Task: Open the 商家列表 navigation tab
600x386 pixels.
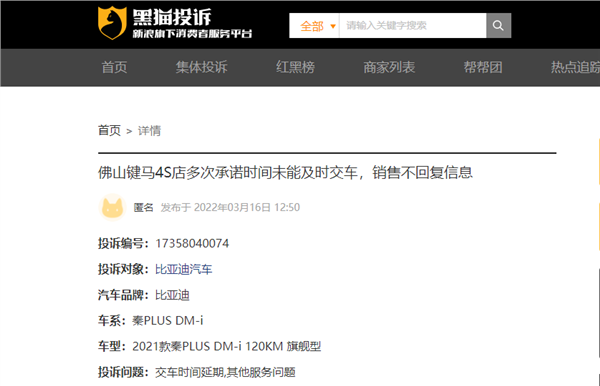Action: [389, 67]
